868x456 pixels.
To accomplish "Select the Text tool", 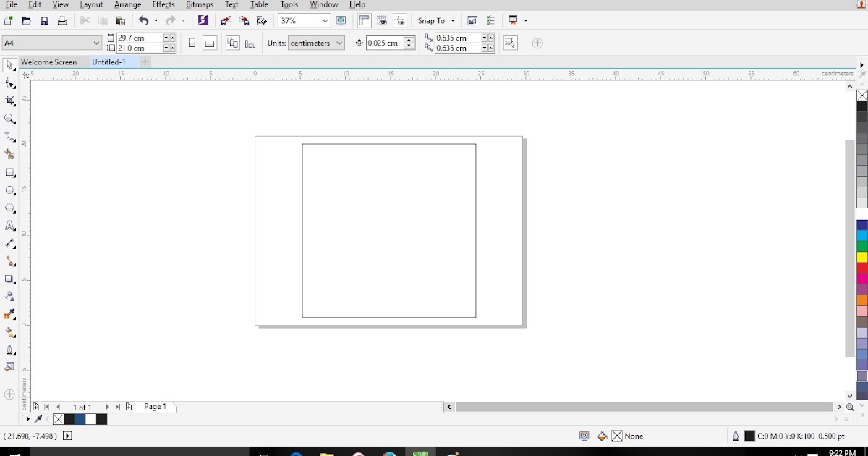I will click(x=9, y=226).
